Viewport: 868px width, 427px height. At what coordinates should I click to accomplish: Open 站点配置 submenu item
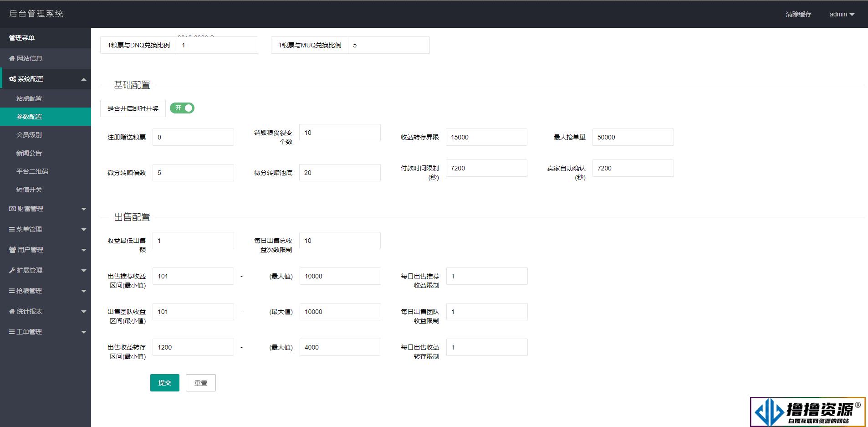tap(46, 98)
